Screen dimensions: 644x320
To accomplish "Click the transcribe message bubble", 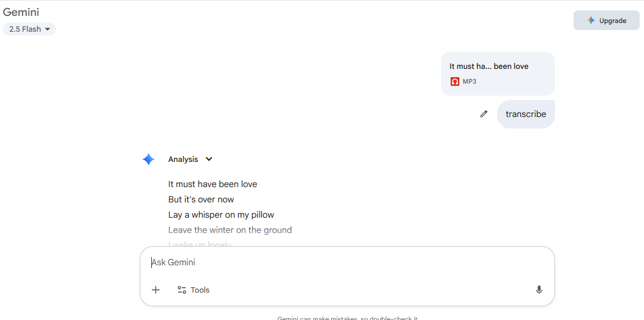I will pyautogui.click(x=525, y=114).
